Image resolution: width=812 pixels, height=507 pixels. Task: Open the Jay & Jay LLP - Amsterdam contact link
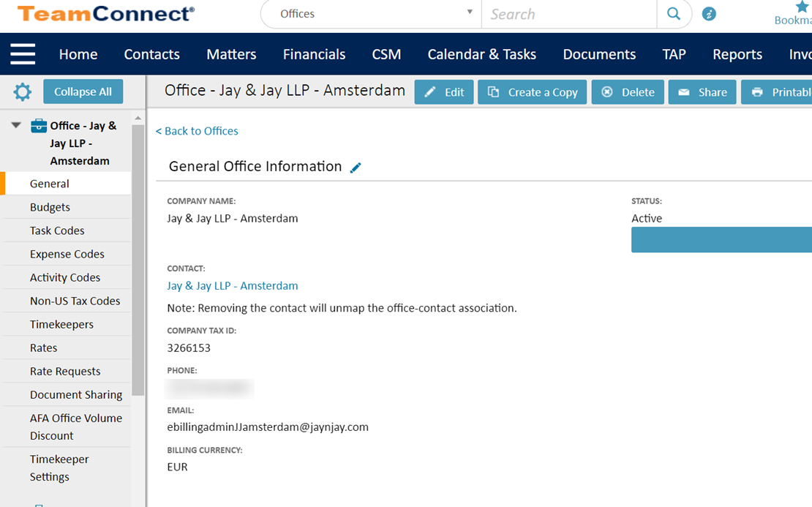click(233, 285)
